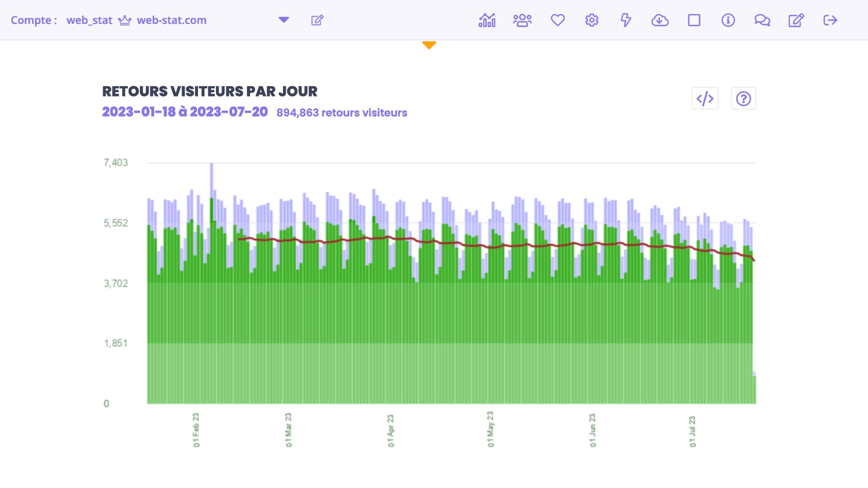Click the 7,403 y-axis label
The image size is (868, 488).
(x=116, y=163)
